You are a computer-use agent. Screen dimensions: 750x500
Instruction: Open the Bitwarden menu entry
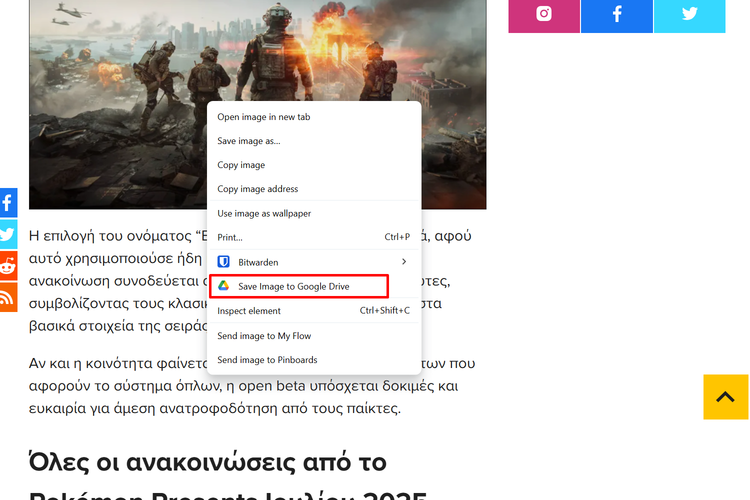click(x=314, y=262)
